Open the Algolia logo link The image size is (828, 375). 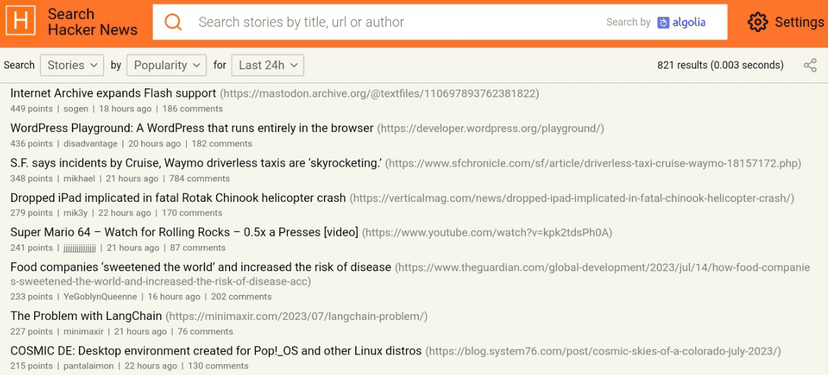[x=682, y=22]
